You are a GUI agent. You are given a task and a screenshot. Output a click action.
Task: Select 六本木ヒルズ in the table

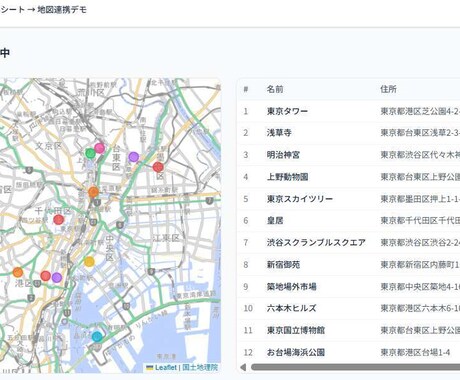(291, 308)
